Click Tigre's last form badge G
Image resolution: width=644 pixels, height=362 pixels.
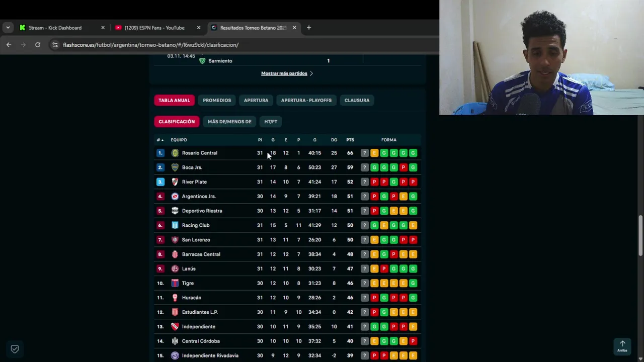(x=413, y=283)
